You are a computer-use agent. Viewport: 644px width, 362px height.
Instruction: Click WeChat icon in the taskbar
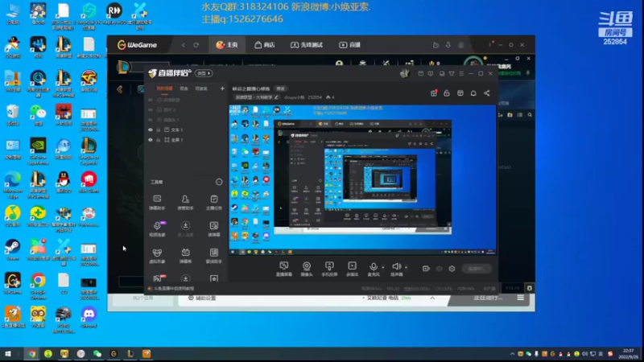(x=97, y=354)
